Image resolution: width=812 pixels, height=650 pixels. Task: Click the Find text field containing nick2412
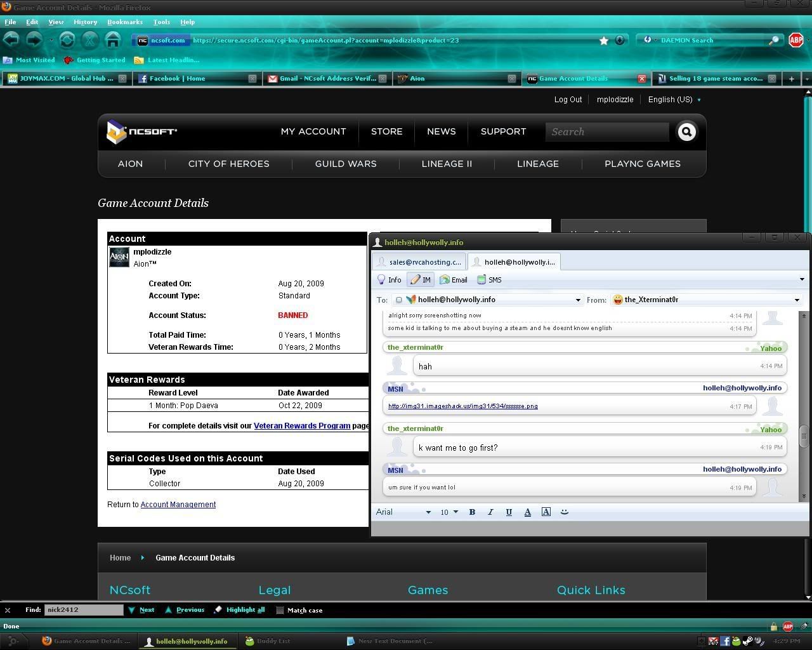tap(84, 610)
